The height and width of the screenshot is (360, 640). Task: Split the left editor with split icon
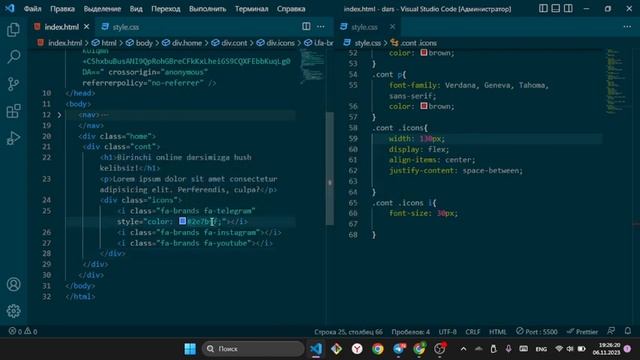306,27
